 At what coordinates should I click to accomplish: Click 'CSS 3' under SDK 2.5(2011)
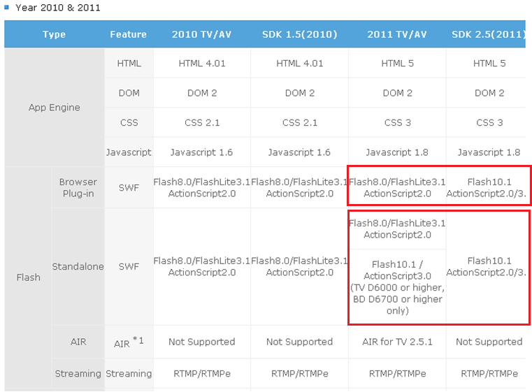(x=489, y=122)
